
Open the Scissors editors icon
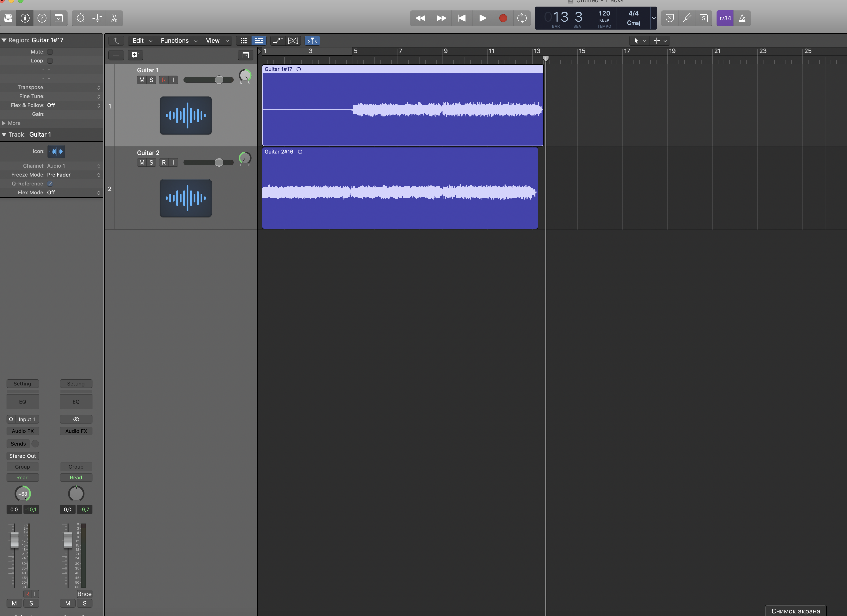(114, 18)
